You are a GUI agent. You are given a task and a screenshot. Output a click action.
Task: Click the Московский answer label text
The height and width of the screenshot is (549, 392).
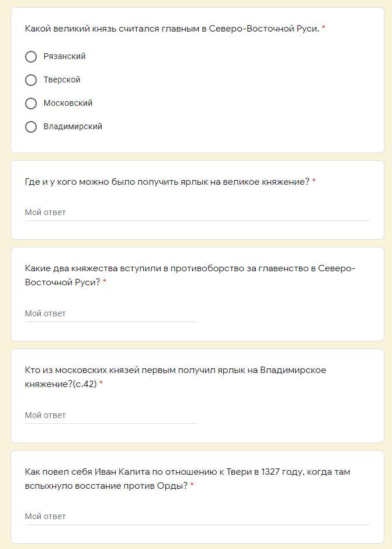pos(68,103)
